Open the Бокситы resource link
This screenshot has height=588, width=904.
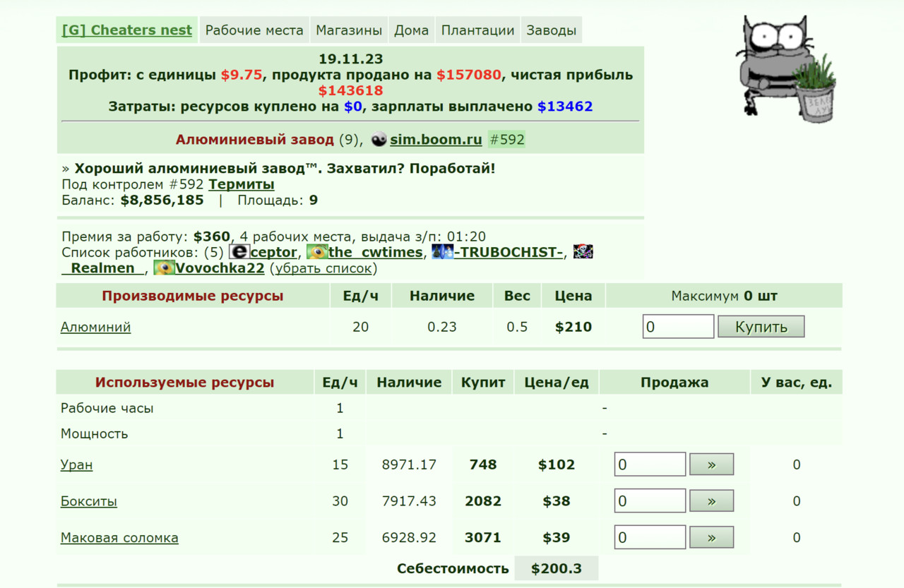[89, 502]
